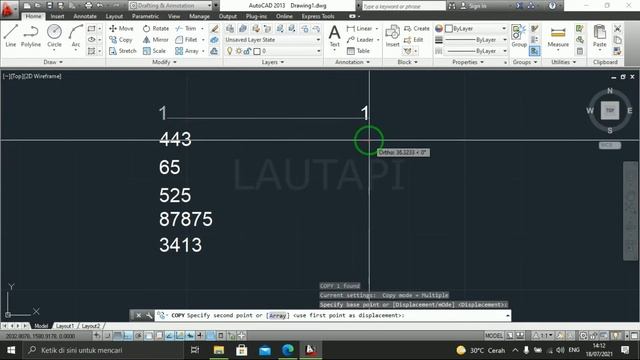Image resolution: width=640 pixels, height=360 pixels.
Task: Click the object color wheel swatch
Action: pyautogui.click(x=439, y=28)
